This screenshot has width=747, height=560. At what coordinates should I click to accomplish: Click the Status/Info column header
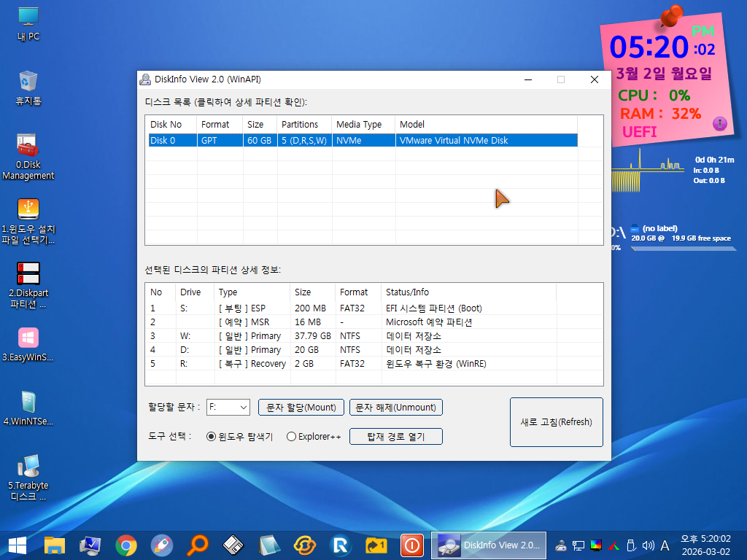[468, 292]
